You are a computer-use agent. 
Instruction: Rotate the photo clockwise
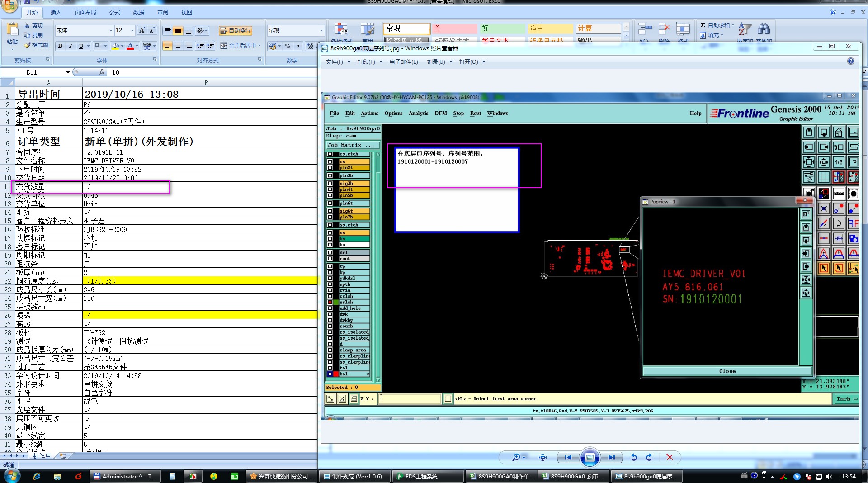[649, 457]
